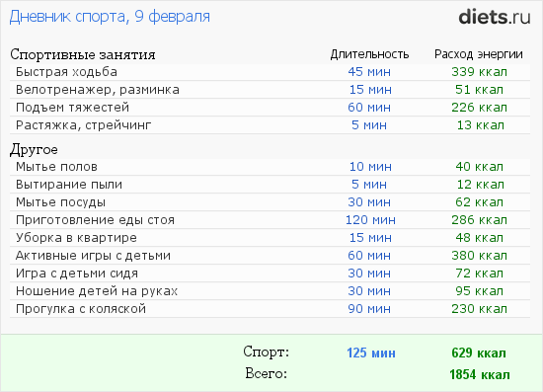The image size is (543, 392).
Task: Click '45 мин' for Быстрая ходьба
Action: click(x=369, y=72)
